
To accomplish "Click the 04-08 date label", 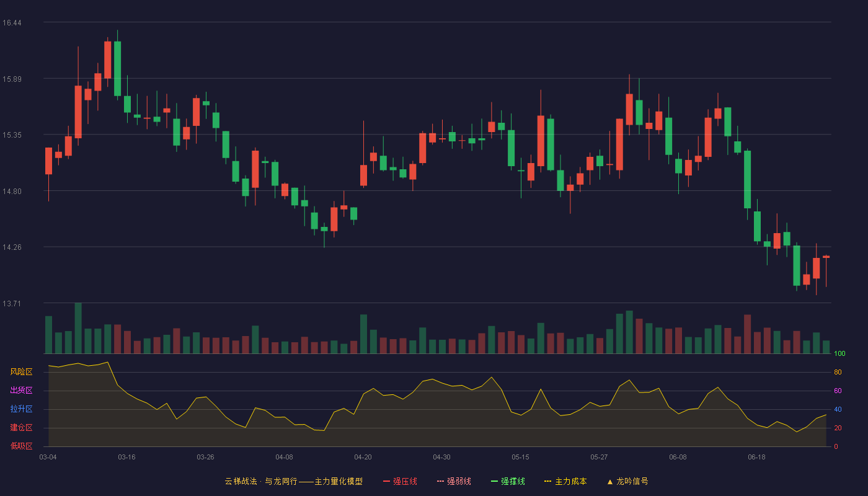I will click(284, 457).
